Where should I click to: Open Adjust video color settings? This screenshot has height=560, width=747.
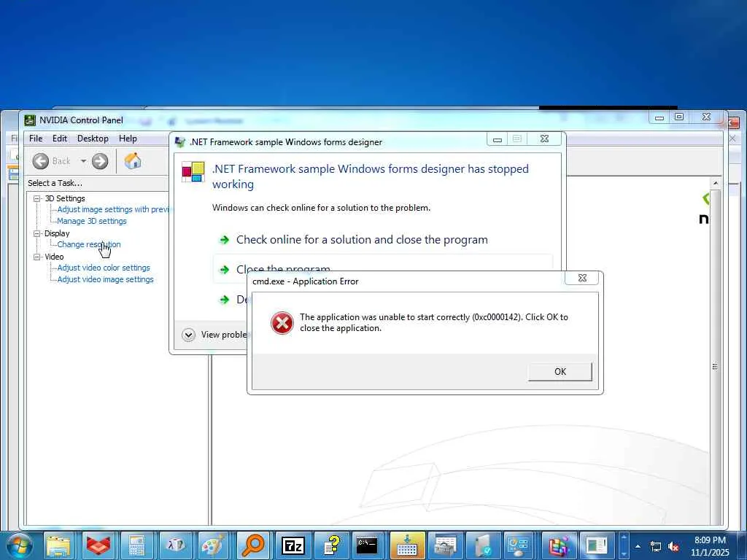coord(104,268)
